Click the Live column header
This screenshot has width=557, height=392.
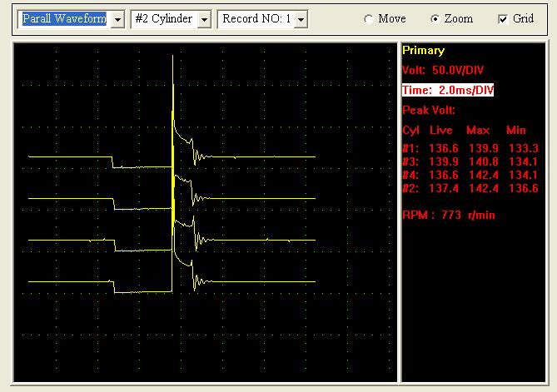click(x=440, y=130)
